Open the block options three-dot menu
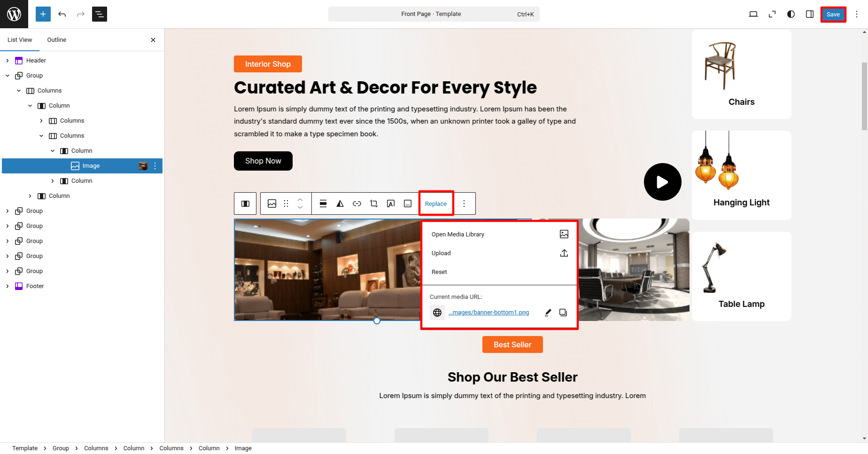Screen dimensions: 868x454 click(x=464, y=204)
